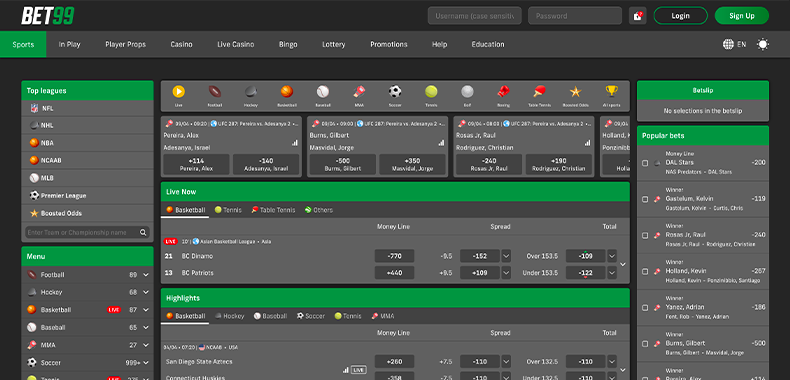Focus the team or championship search field
The width and height of the screenshot is (790, 380).
(x=87, y=233)
